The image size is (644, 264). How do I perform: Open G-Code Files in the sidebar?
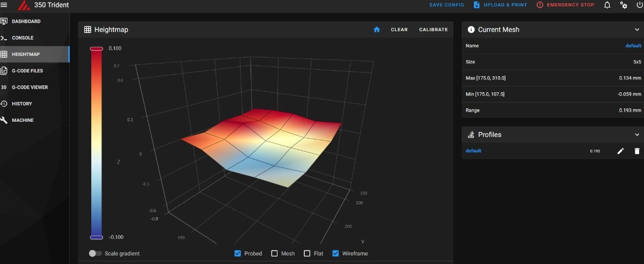click(35, 71)
